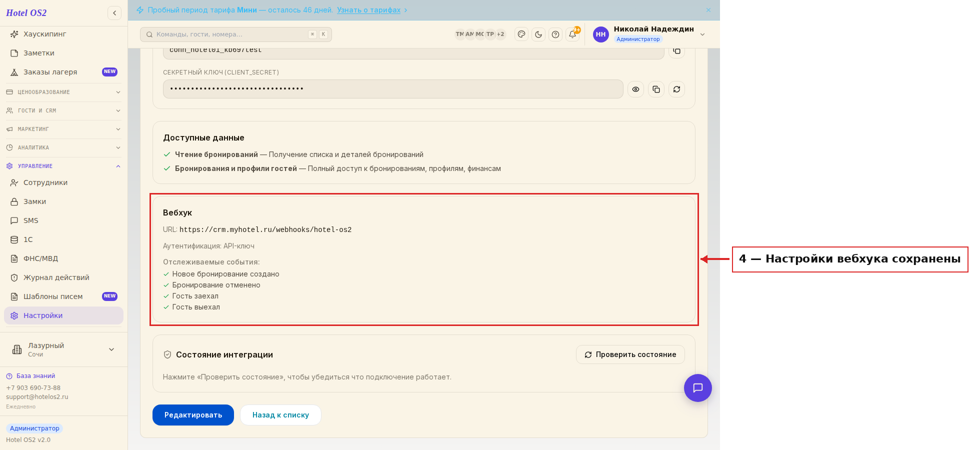Show the secret key with the eye icon

click(635, 89)
